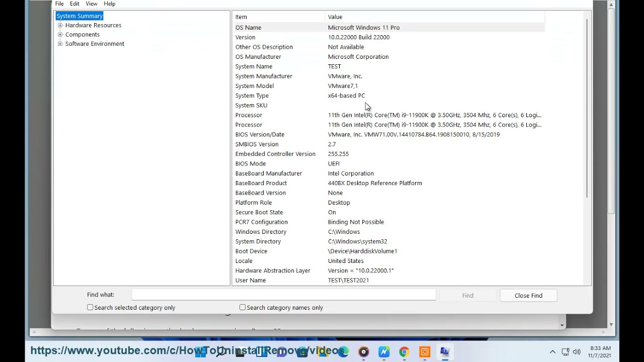Select the OS Manufacturer row

(x=388, y=57)
